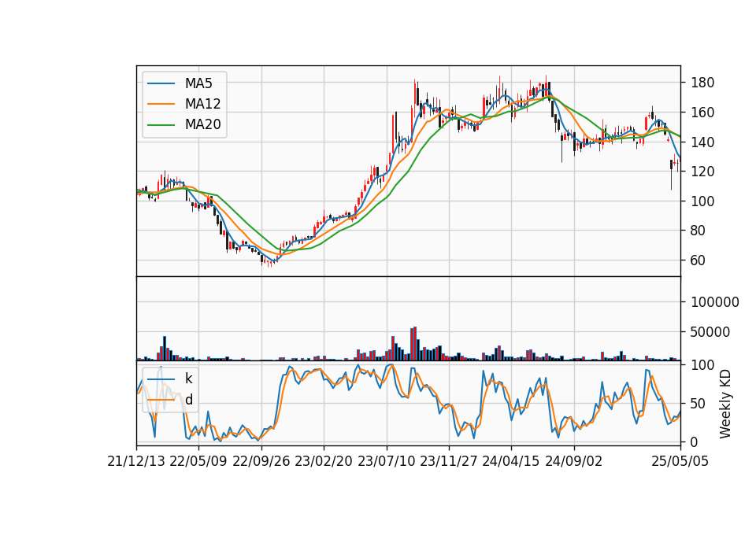Viewport: 756px width, 543px height.
Task: Click the 50000 volume axis label
Action: [x=710, y=332]
